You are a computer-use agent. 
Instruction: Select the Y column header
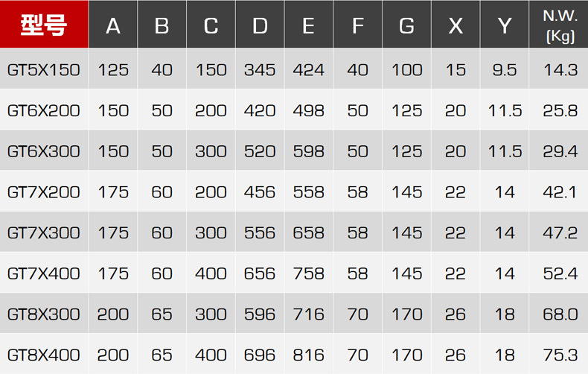(505, 26)
